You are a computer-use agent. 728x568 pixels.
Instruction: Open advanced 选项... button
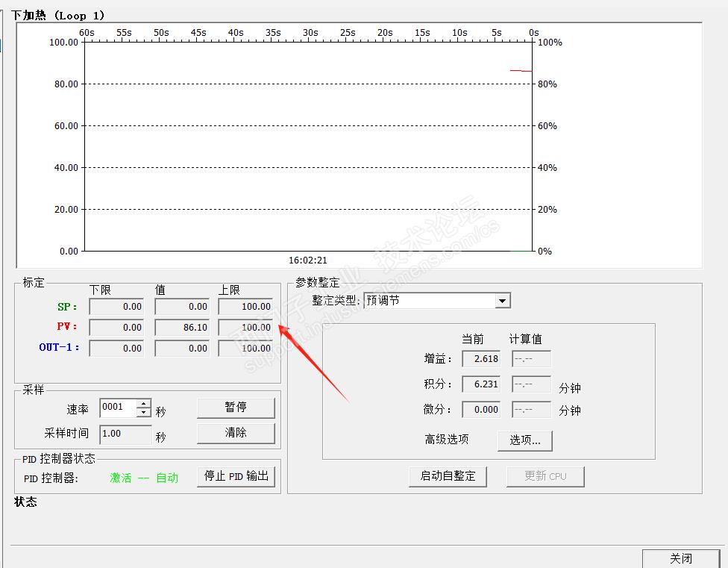pos(524,440)
